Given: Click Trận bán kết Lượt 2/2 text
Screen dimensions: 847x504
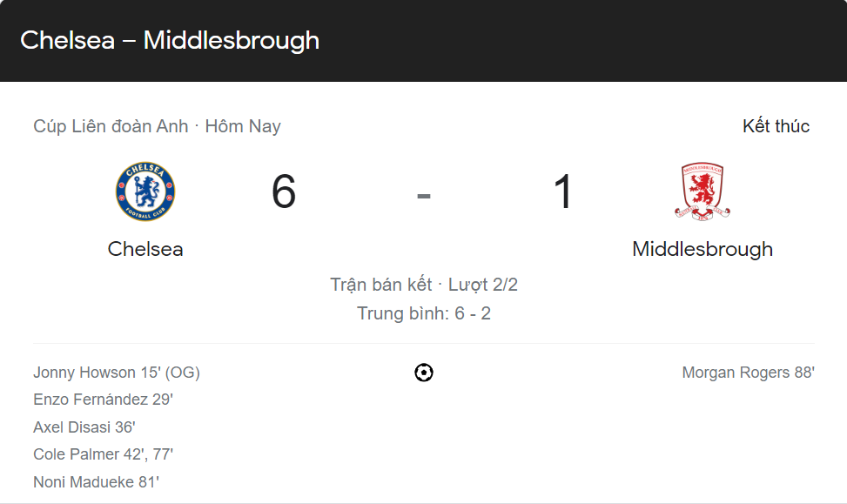Looking at the screenshot, I should [x=424, y=285].
